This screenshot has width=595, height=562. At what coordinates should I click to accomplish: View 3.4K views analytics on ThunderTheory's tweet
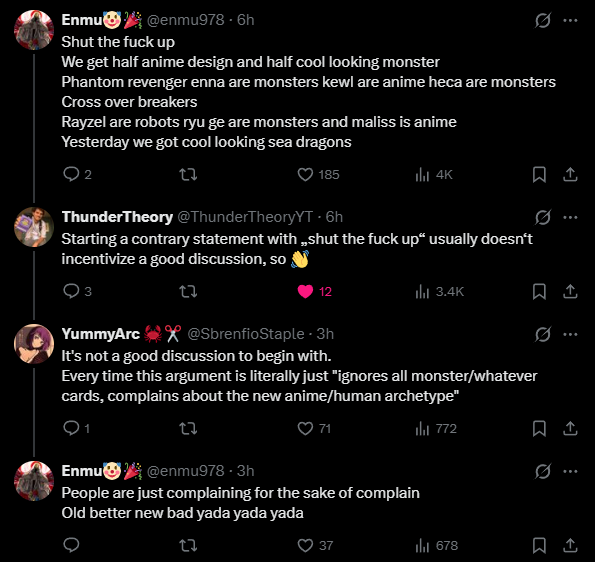[440, 291]
